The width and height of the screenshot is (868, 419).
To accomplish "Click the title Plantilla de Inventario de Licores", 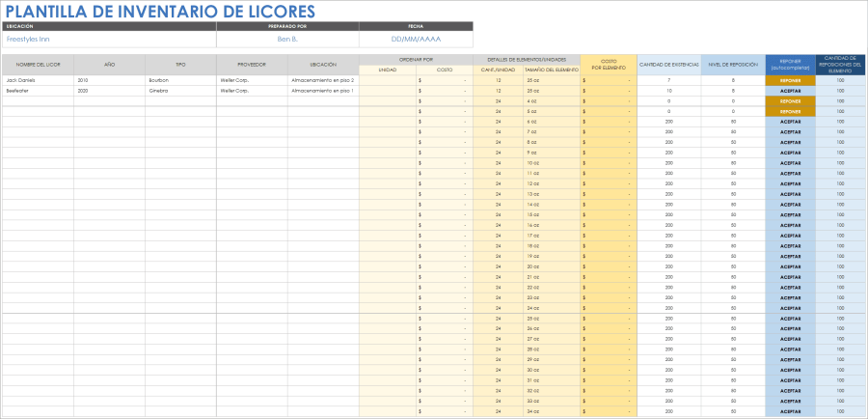I will click(x=160, y=11).
